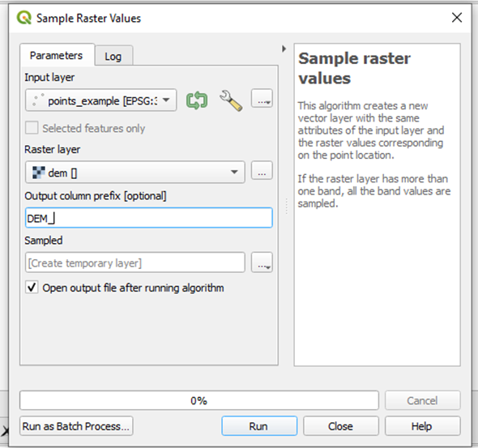Switch to the Parameters tab
Screen dimensions: 478x448
(x=57, y=55)
